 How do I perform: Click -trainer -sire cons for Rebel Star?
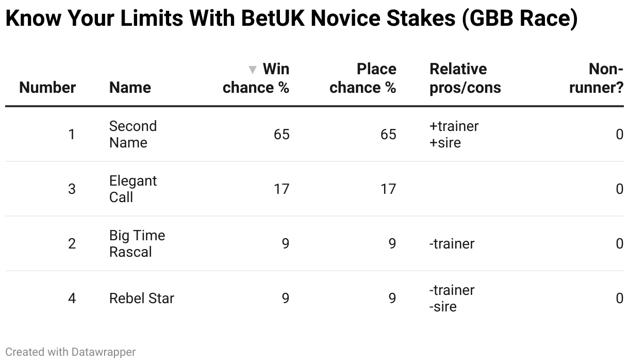coord(452,298)
